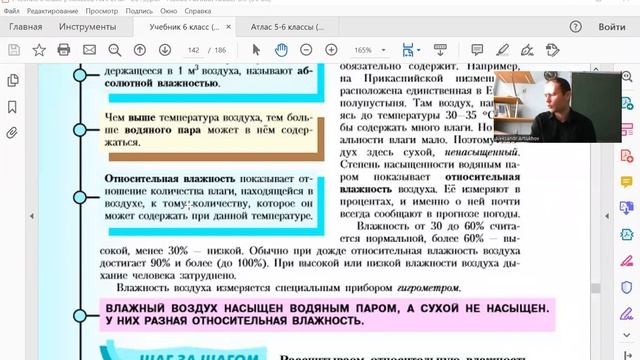Open the Просмотр menu

(102, 11)
